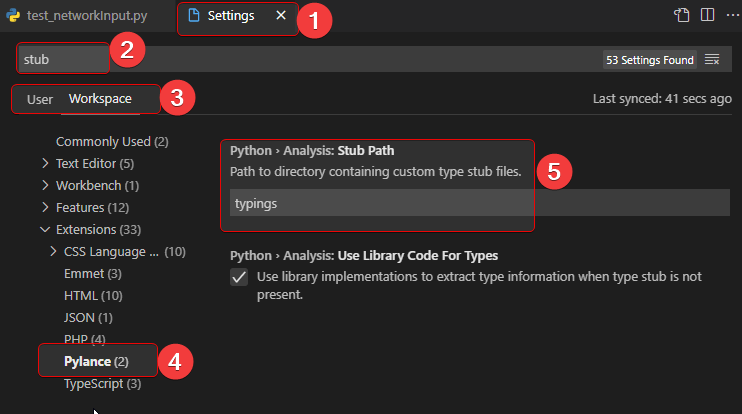Collapse the Extensions settings group
The width and height of the screenshot is (742, 414).
pyautogui.click(x=45, y=229)
